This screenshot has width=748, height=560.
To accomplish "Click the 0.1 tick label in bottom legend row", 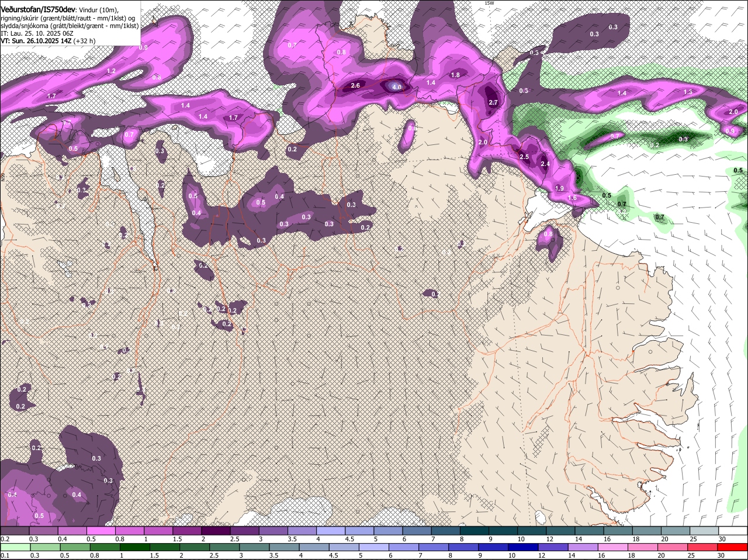I will (x=5, y=555).
